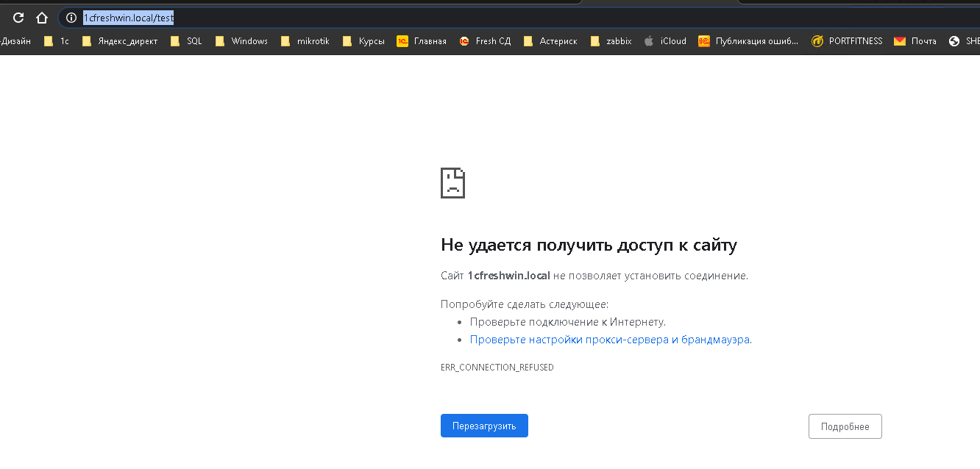This screenshot has height=469, width=980.
Task: Open the Курсы bookmarks folder
Action: (363, 41)
